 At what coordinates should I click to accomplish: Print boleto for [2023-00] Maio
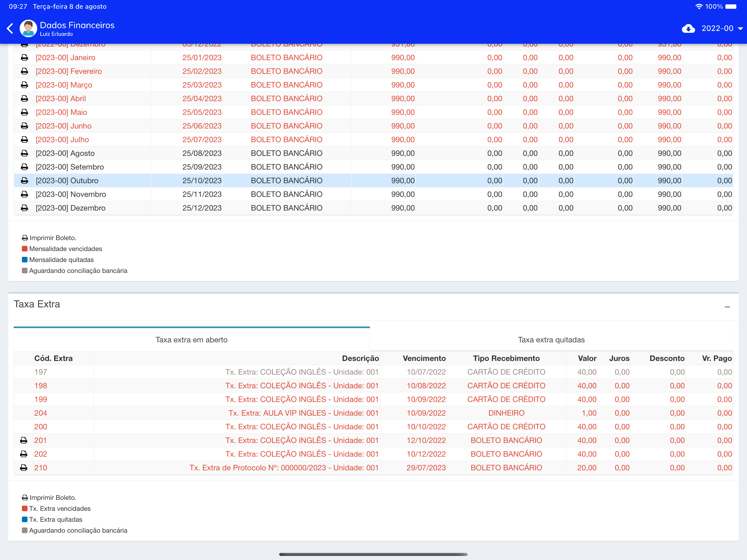(24, 112)
